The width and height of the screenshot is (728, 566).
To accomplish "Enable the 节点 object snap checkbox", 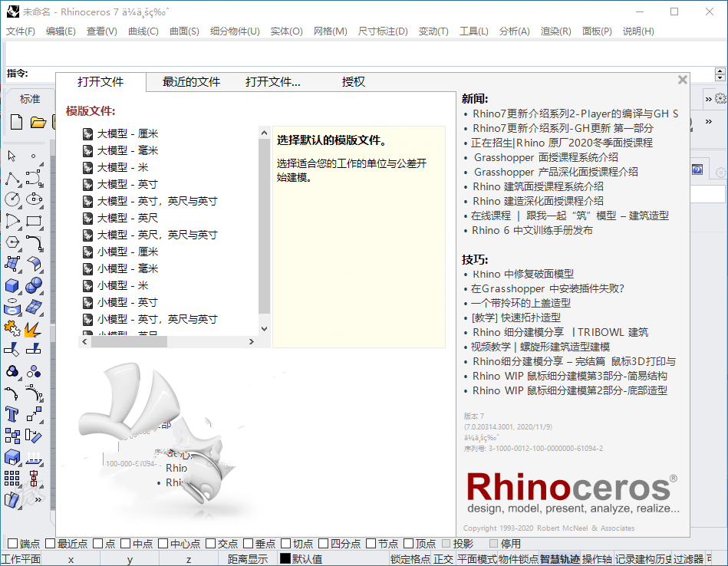I will (371, 544).
